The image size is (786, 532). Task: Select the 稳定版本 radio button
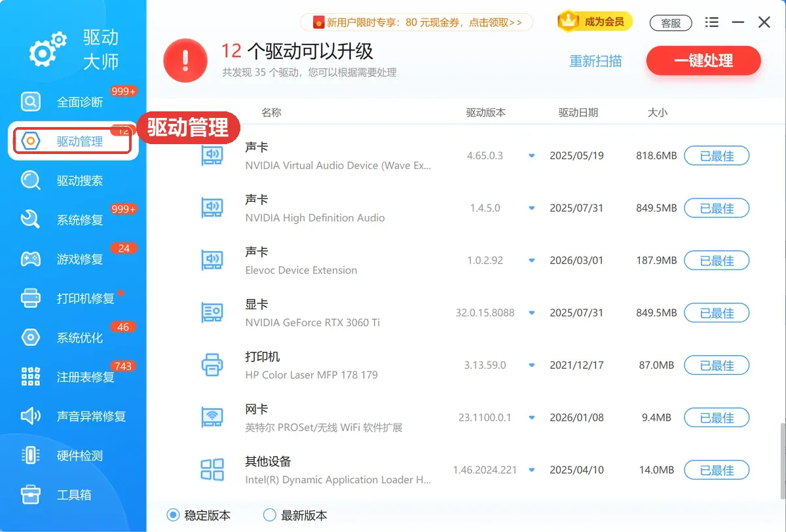pos(173,515)
